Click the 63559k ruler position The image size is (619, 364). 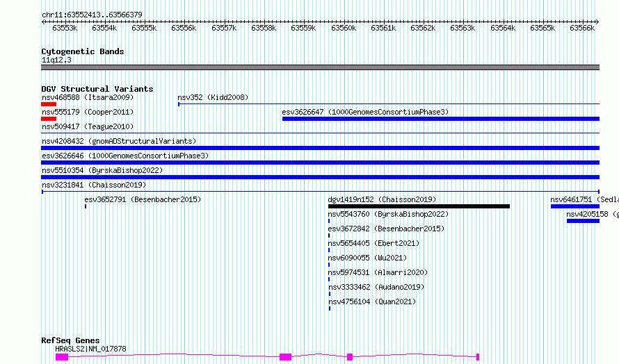click(x=303, y=28)
